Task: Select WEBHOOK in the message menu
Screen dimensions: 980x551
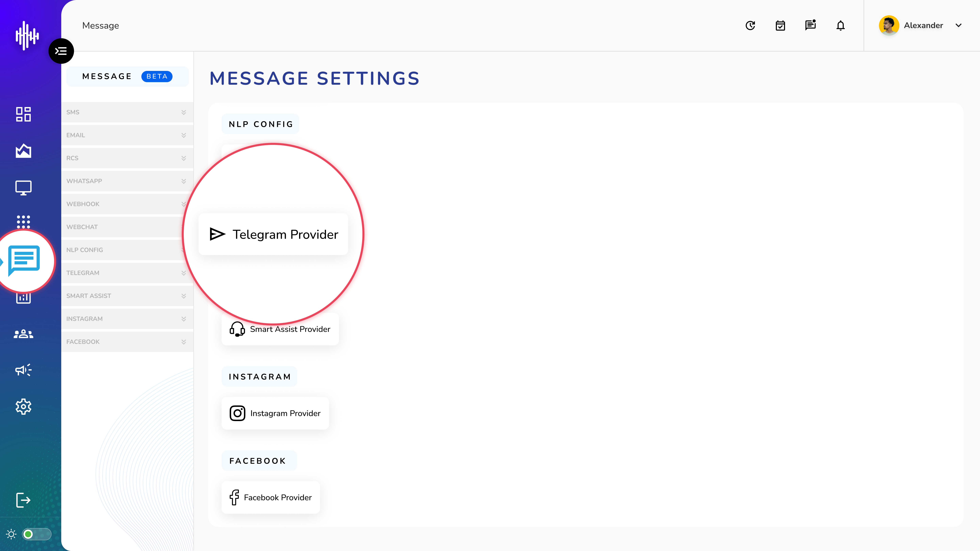Action: (x=127, y=204)
